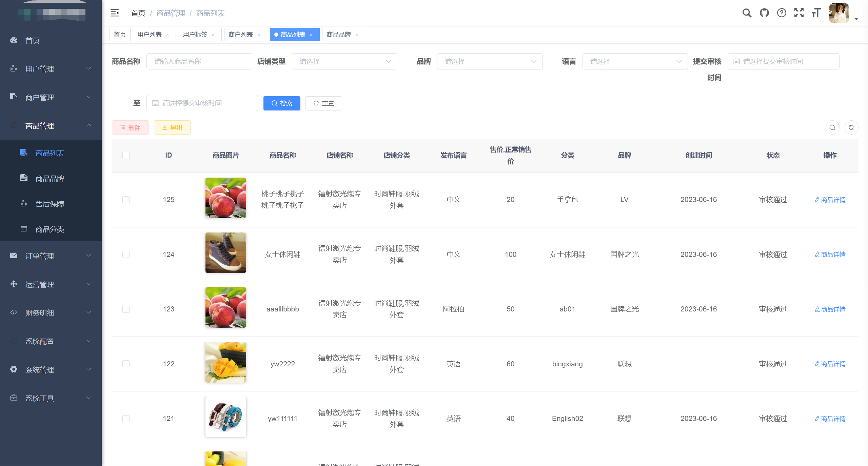Refresh the table with round refresh icon
868x466 pixels.
point(851,128)
